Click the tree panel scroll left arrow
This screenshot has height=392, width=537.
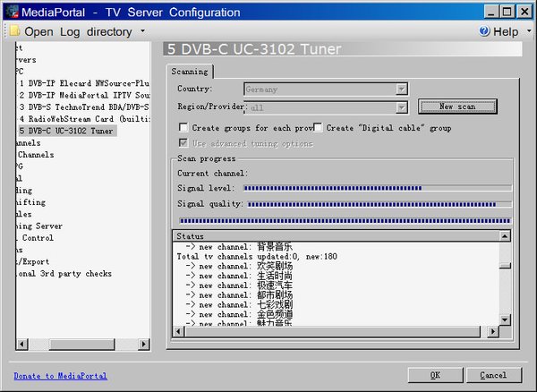tap(21, 344)
